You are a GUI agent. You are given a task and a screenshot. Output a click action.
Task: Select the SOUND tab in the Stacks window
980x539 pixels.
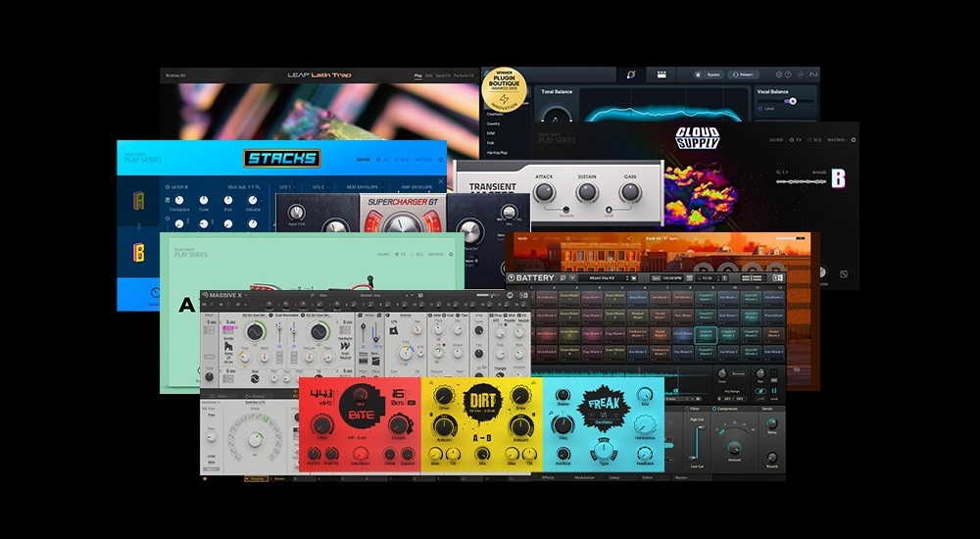coord(364,160)
